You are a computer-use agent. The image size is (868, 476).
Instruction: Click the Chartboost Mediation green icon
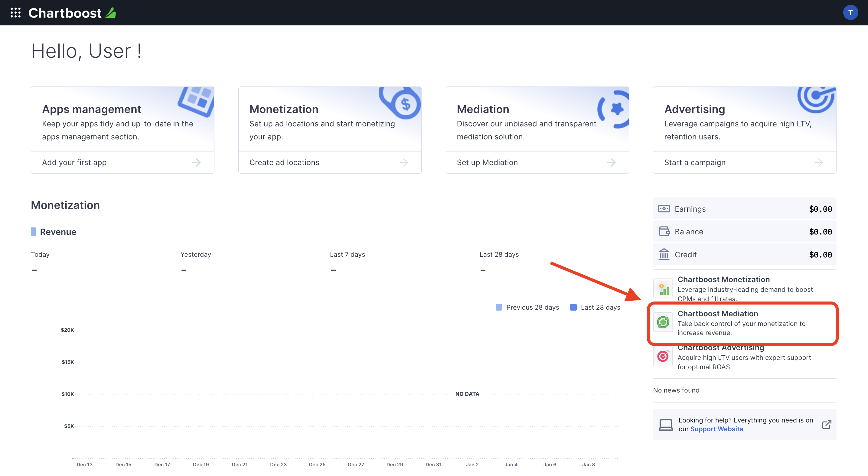click(663, 320)
